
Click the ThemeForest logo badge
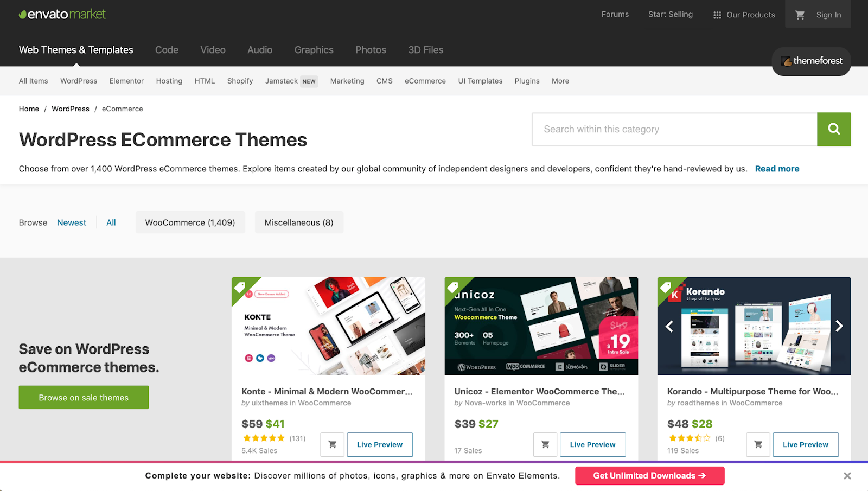812,61
